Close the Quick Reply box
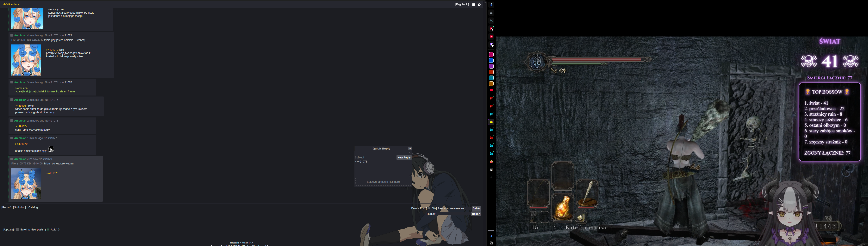The width and height of the screenshot is (868, 246). pyautogui.click(x=410, y=149)
